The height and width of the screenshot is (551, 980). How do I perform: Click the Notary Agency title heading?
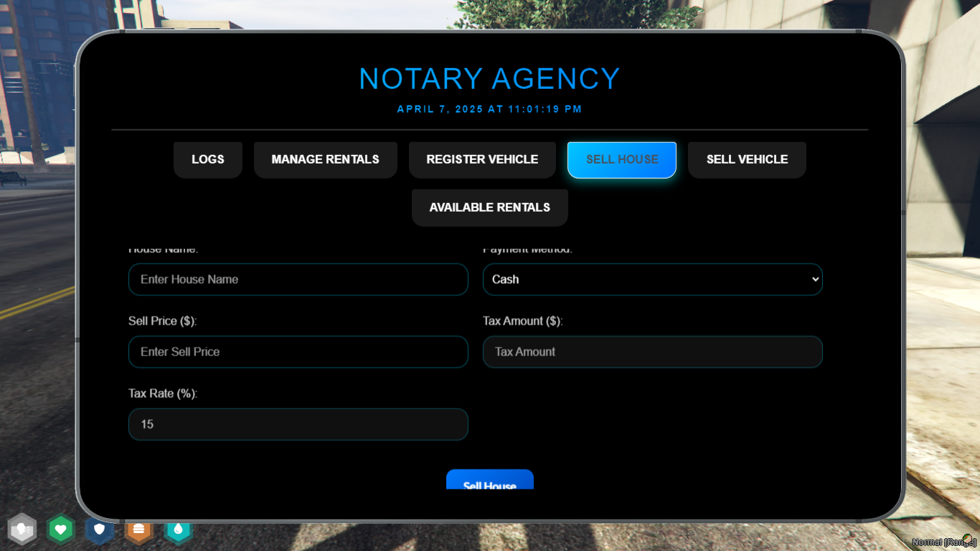(x=490, y=79)
